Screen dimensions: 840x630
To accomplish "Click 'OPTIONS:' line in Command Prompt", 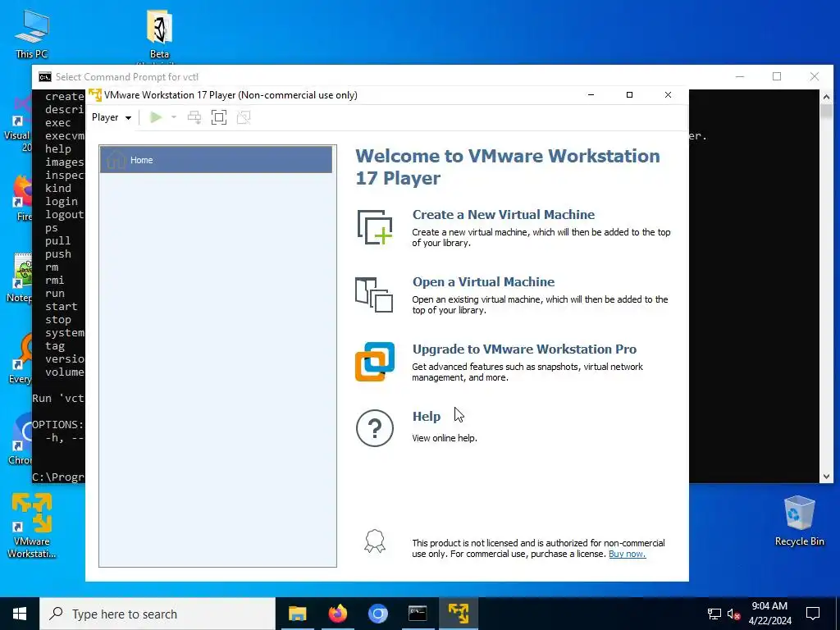I will pos(58,425).
